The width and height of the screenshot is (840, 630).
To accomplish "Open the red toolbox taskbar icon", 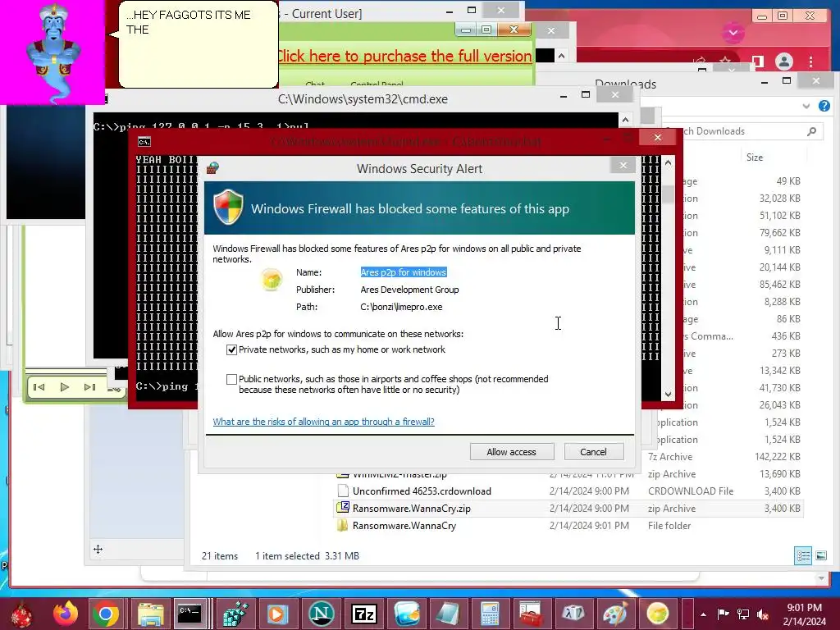I will point(531,614).
